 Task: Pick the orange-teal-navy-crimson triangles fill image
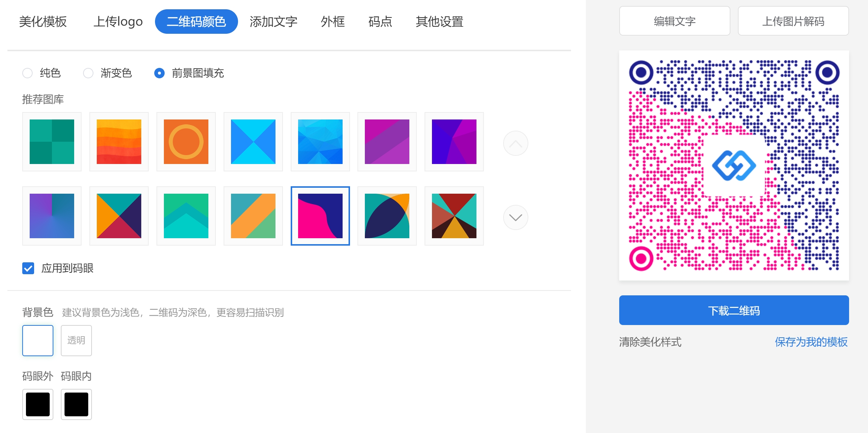pos(119,216)
